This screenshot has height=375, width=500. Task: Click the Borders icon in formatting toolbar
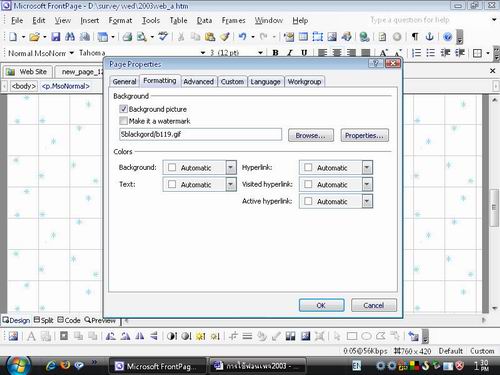[477, 53]
